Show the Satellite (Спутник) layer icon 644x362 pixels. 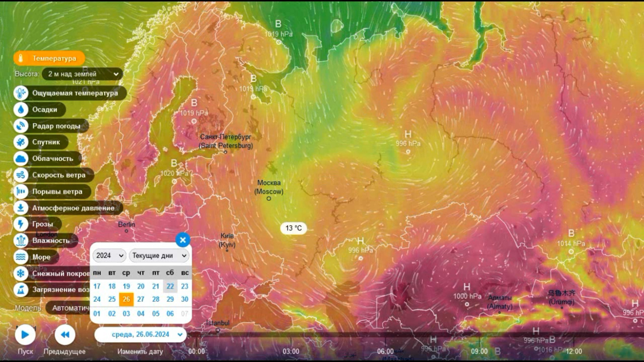(x=21, y=142)
